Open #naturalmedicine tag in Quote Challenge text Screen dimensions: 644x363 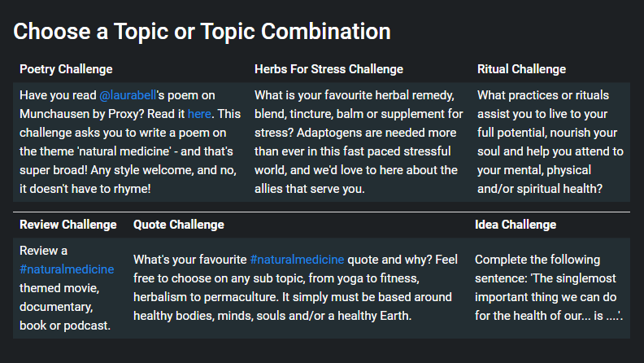point(297,260)
